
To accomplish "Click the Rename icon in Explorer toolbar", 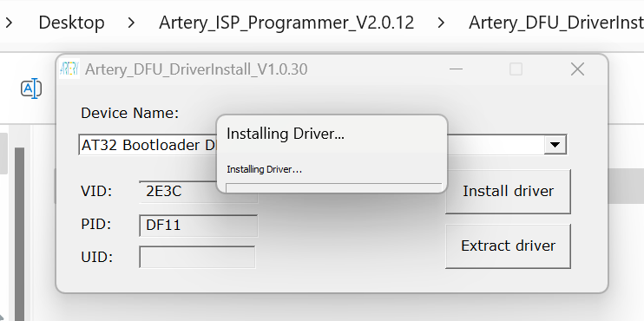I will [x=31, y=88].
